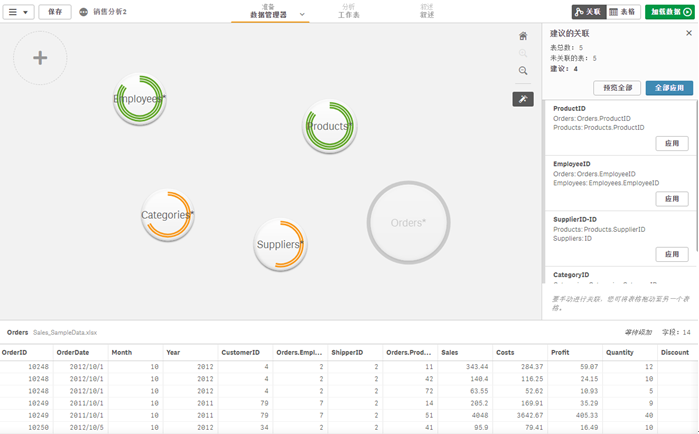The height and width of the screenshot is (434, 699).
Task: Click the scrollbar of the recommendations list
Action: tap(697, 176)
